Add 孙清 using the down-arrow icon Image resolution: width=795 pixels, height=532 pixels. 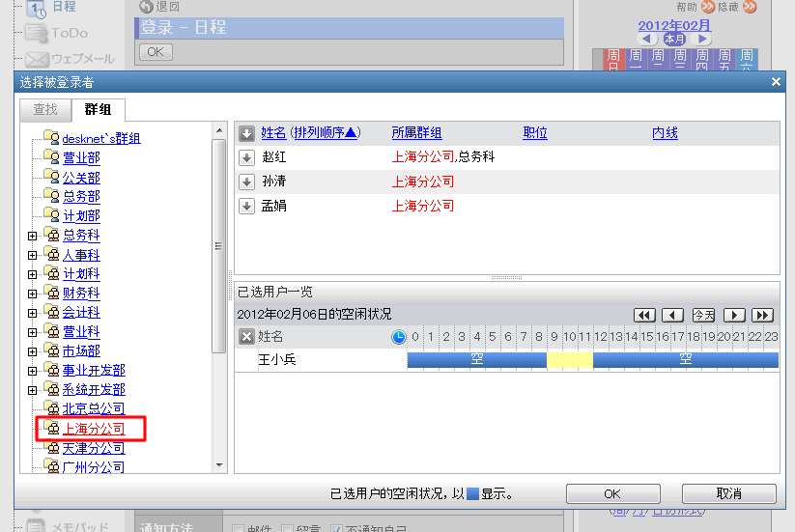pos(247,182)
